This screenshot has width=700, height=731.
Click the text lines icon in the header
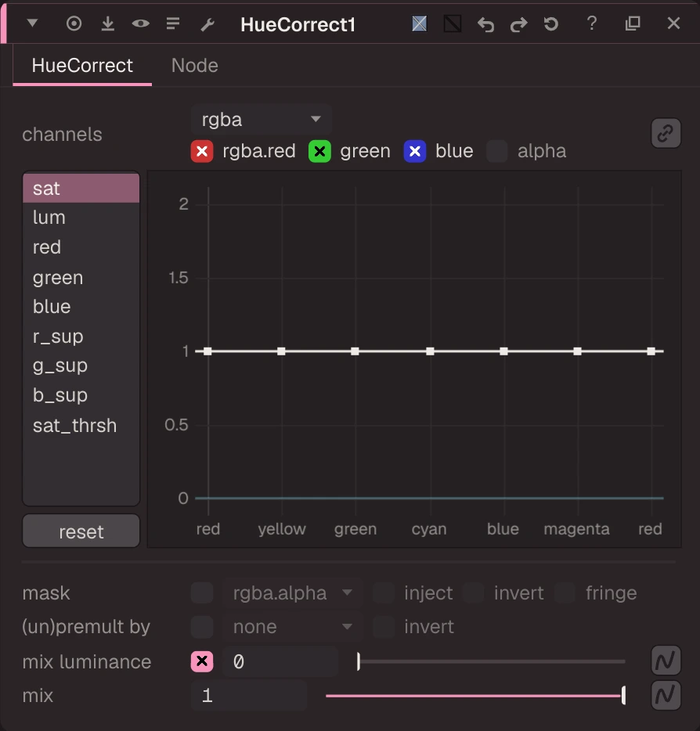[x=173, y=23]
